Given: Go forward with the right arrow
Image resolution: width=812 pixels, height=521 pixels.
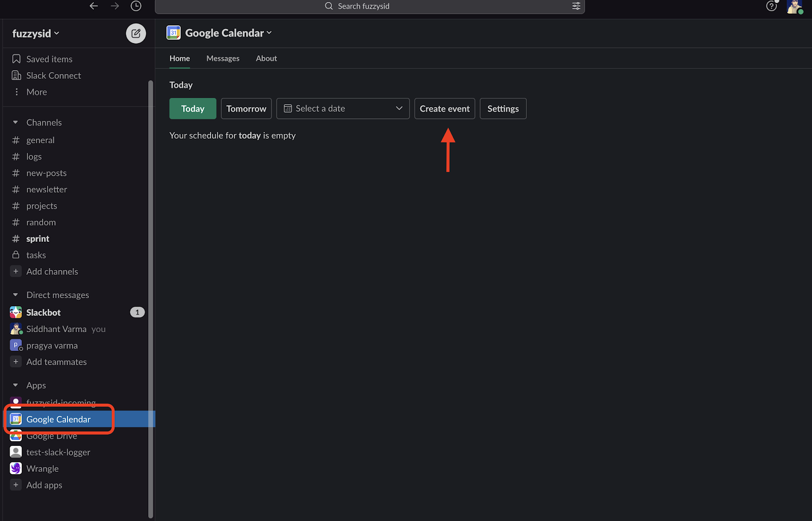Looking at the screenshot, I should tap(115, 6).
